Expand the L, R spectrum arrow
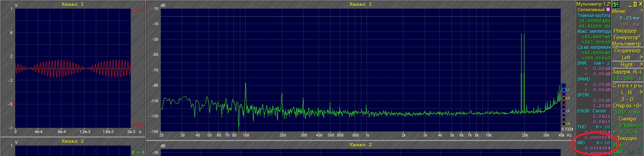The width and height of the screenshot is (644, 156). tap(641, 93)
